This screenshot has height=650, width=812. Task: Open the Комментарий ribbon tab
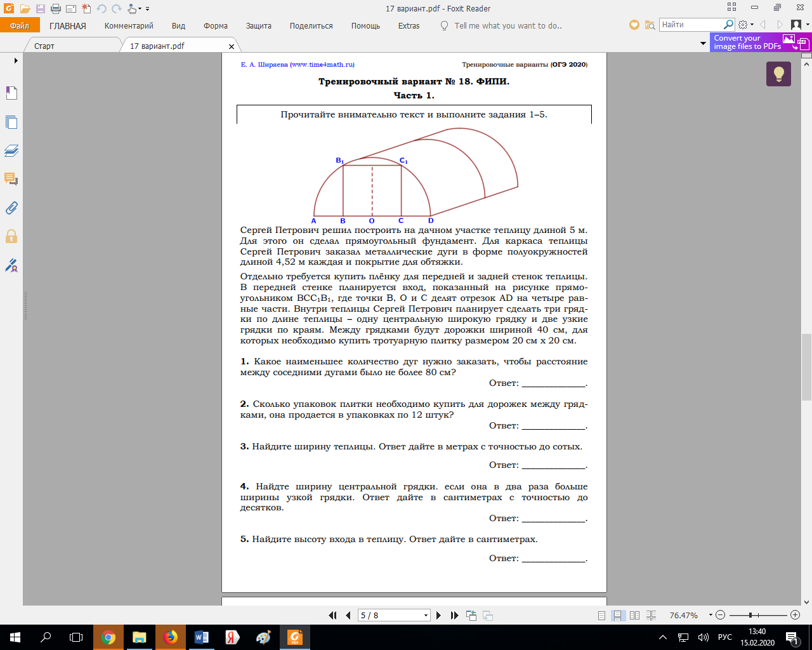click(129, 26)
